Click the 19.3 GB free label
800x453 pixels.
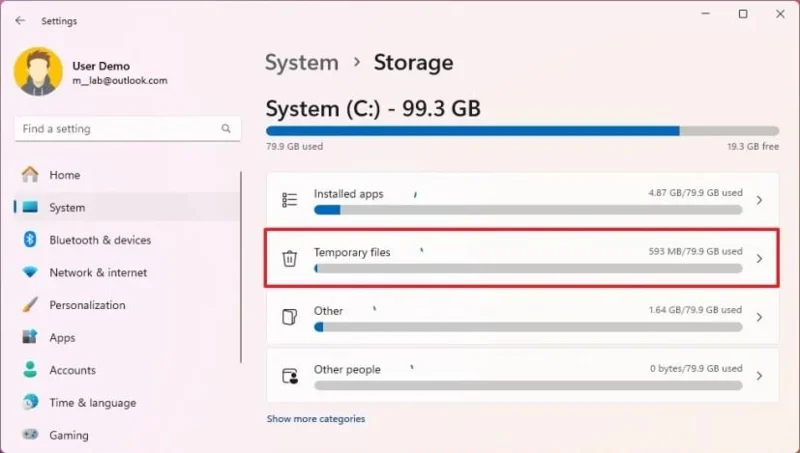[x=753, y=146]
